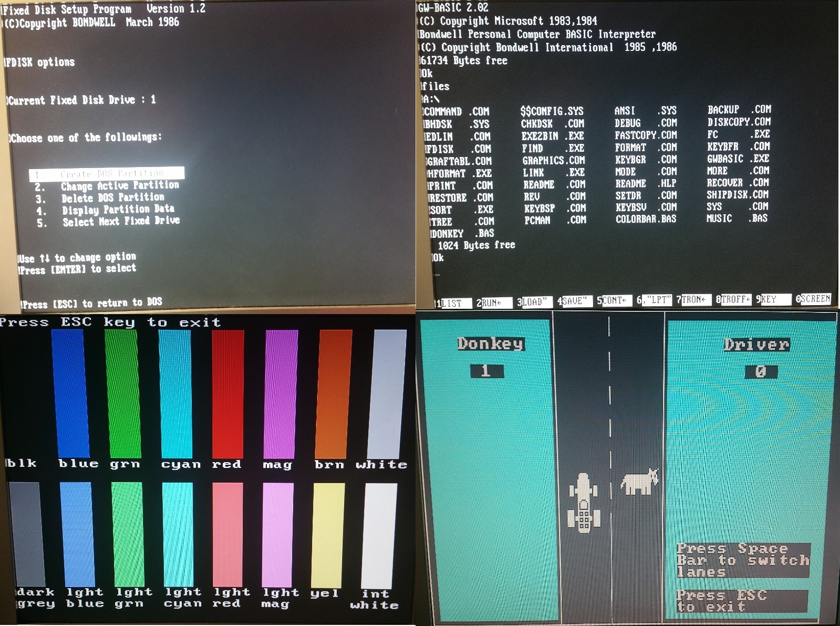Click the GRAPHICS.COM file entry
840x626 pixels.
click(x=553, y=160)
